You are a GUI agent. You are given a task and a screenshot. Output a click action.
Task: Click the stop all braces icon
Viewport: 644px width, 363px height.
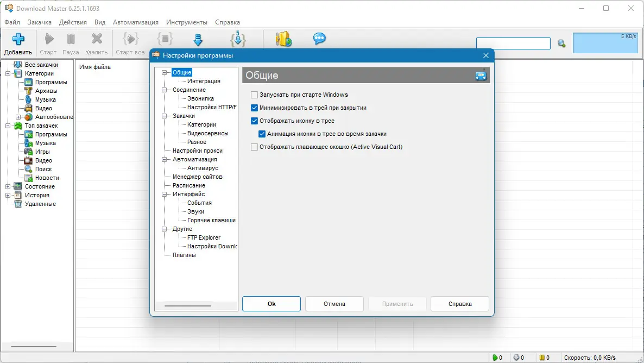[165, 39]
